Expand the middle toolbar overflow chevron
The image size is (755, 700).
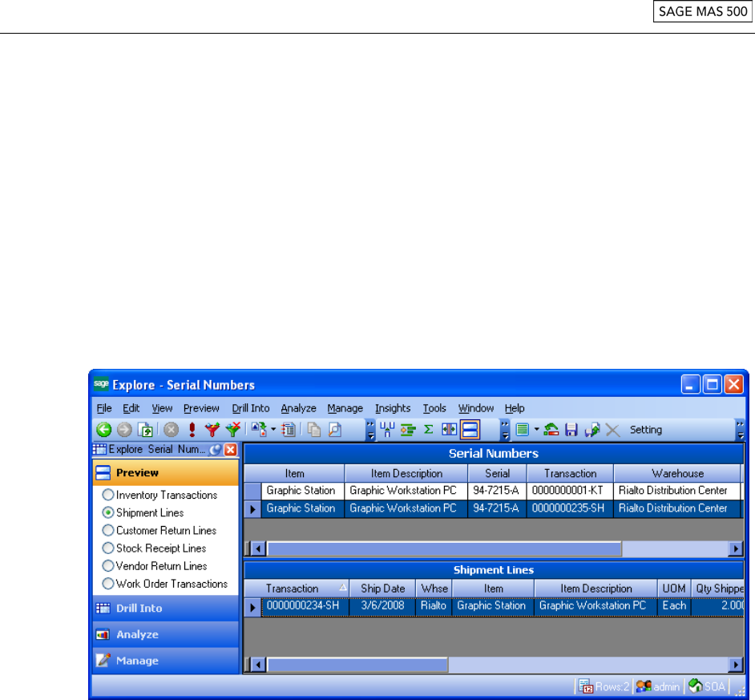click(x=505, y=429)
